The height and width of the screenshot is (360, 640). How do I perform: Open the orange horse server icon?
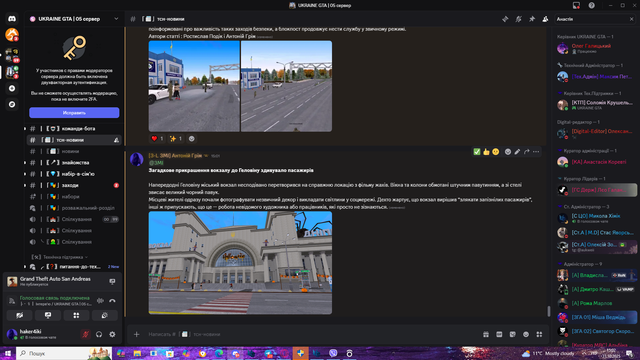pyautogui.click(x=12, y=35)
